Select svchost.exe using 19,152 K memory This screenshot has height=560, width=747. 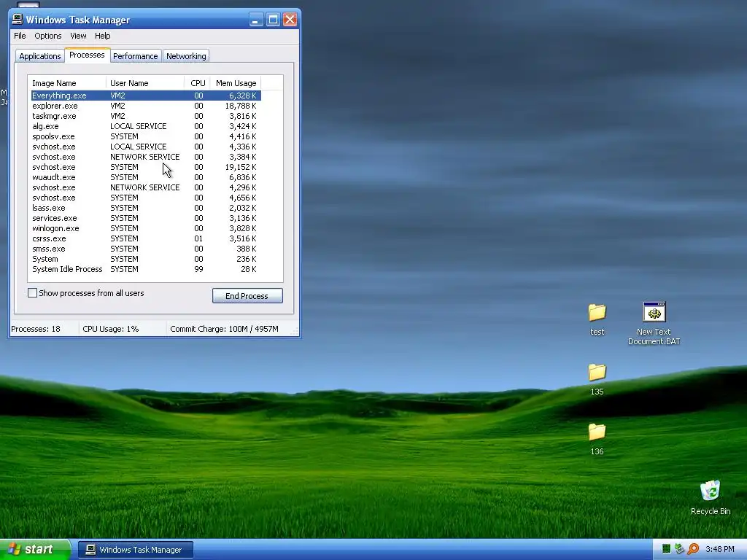click(146, 167)
